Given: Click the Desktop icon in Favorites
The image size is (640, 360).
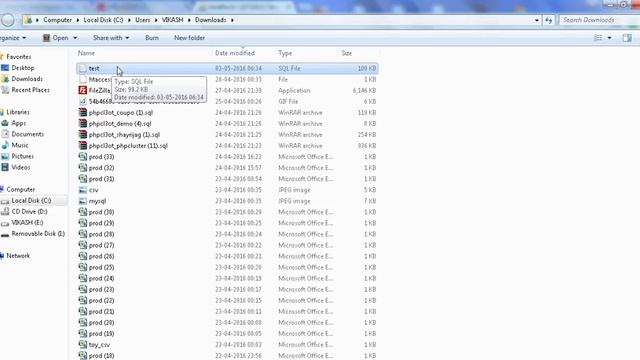Looking at the screenshot, I should tap(5, 68).
